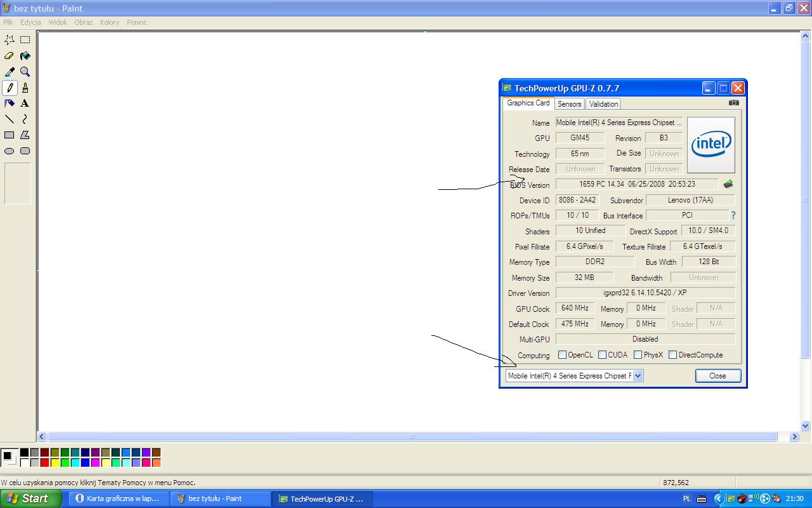Select the Ellipse shape tool
Image resolution: width=812 pixels, height=508 pixels.
pyautogui.click(x=10, y=151)
